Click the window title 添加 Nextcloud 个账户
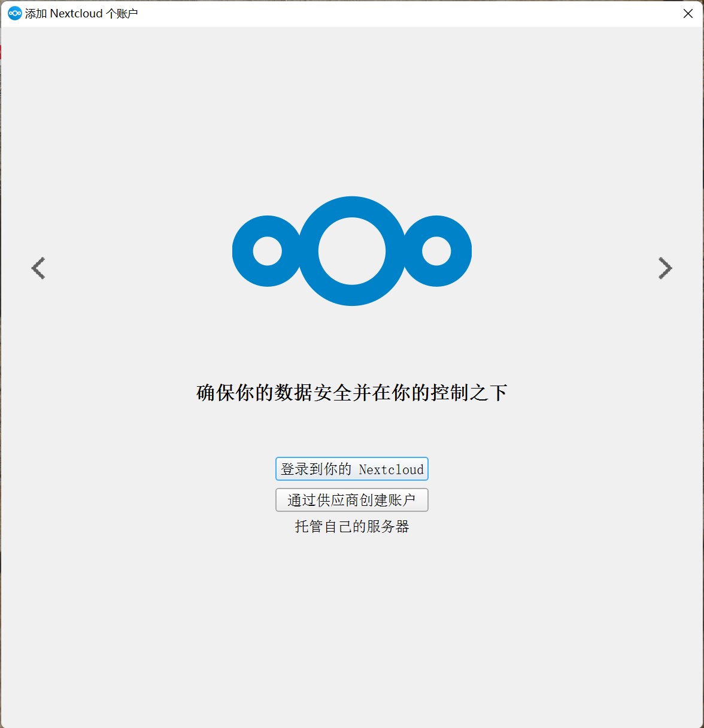The height and width of the screenshot is (728, 704). [81, 13]
